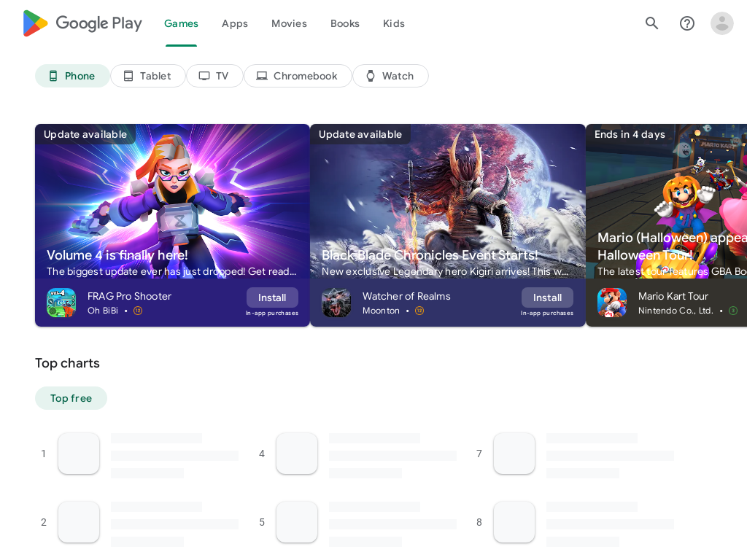
Task: Click the Oh BiBi developer name
Action: 103,311
